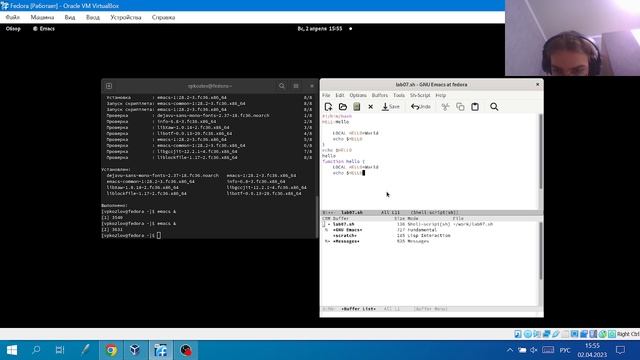640x360 pixels.
Task: Click the running Fedora VM taskbar icon
Action: pyautogui.click(x=160, y=350)
